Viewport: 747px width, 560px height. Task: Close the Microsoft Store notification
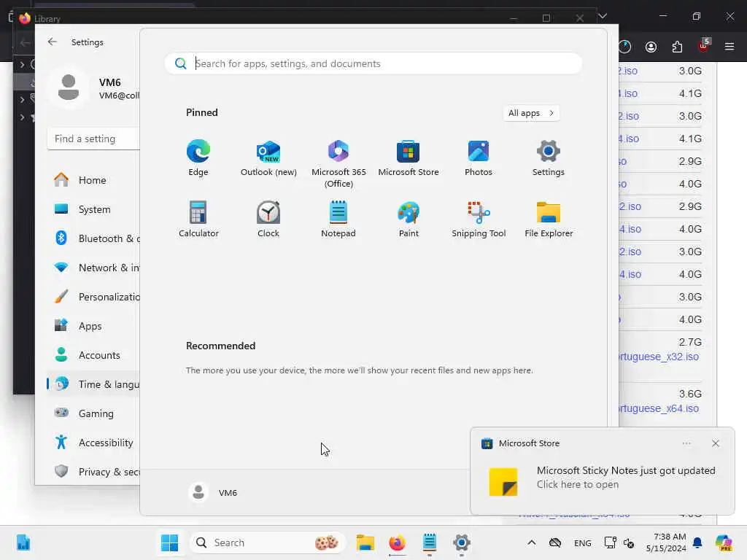(715, 443)
